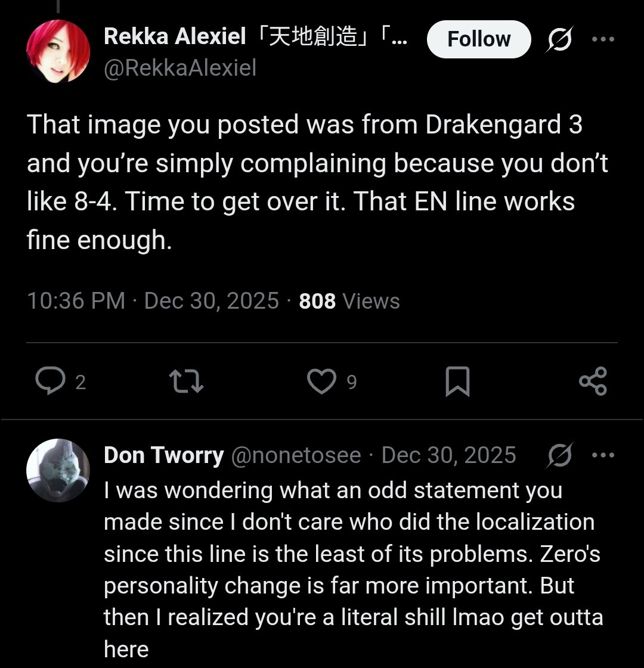This screenshot has width=644, height=668.
Task: Like the tweet with 9 likes
Action: coord(322,381)
